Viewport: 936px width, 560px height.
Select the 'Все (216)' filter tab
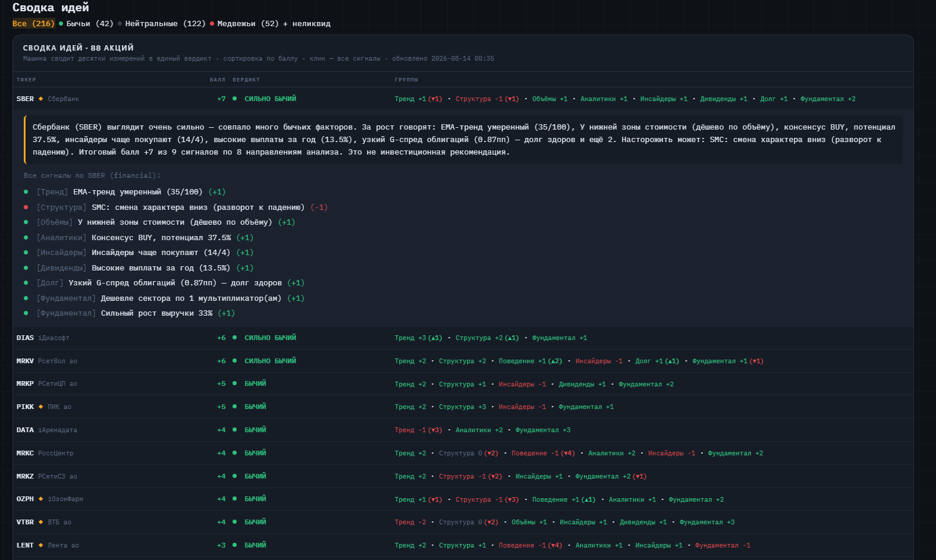33,24
